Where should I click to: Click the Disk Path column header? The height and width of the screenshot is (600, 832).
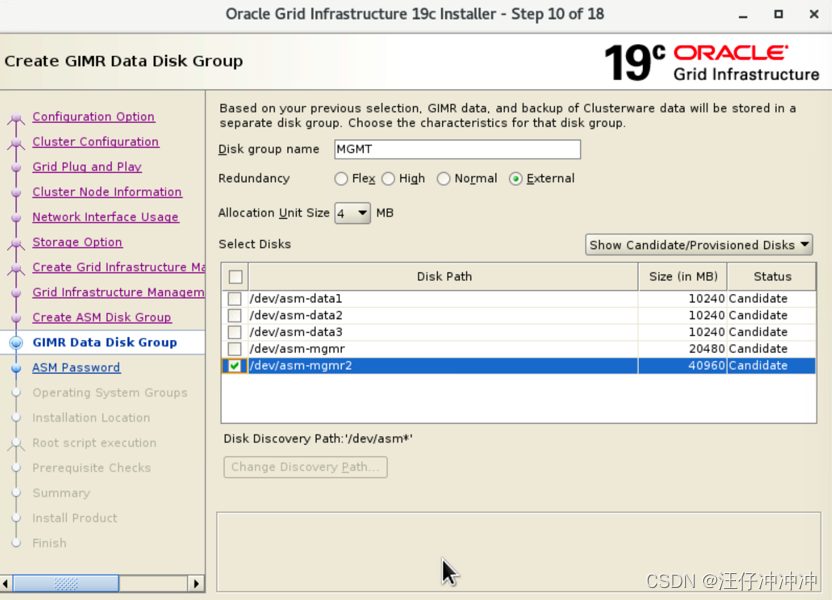tap(444, 277)
